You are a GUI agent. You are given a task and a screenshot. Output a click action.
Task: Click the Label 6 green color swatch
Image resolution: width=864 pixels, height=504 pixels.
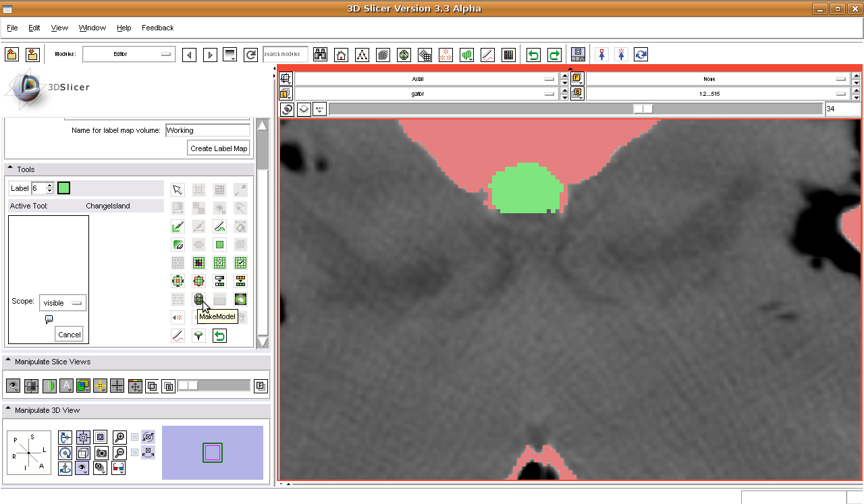click(64, 188)
